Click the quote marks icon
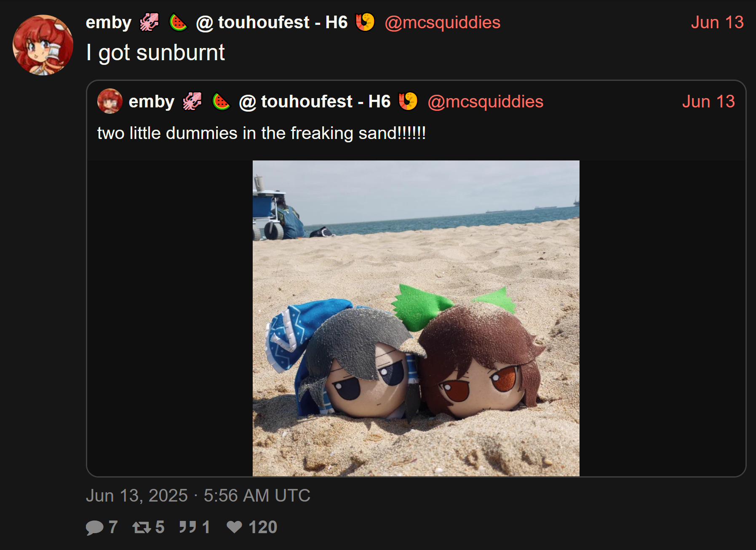This screenshot has height=550, width=756. [x=187, y=527]
